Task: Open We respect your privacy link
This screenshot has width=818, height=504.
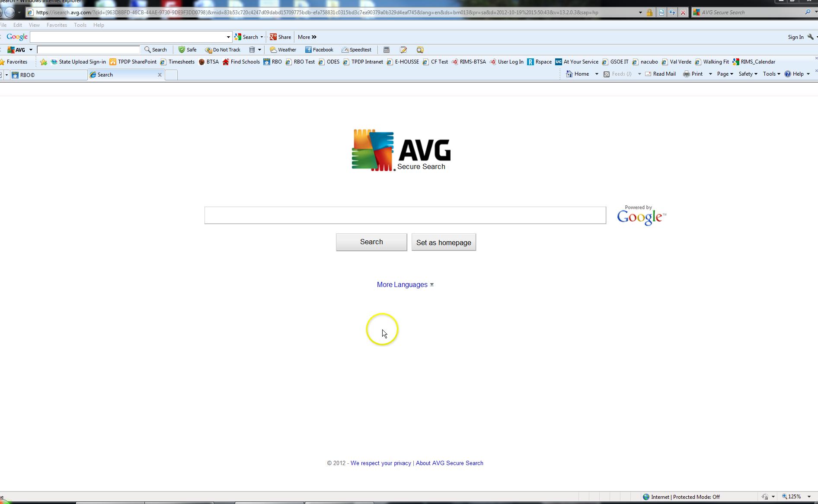Action: click(x=381, y=463)
